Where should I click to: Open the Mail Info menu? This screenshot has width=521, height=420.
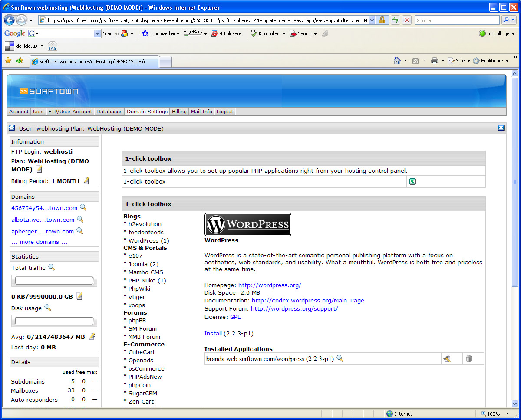point(202,112)
